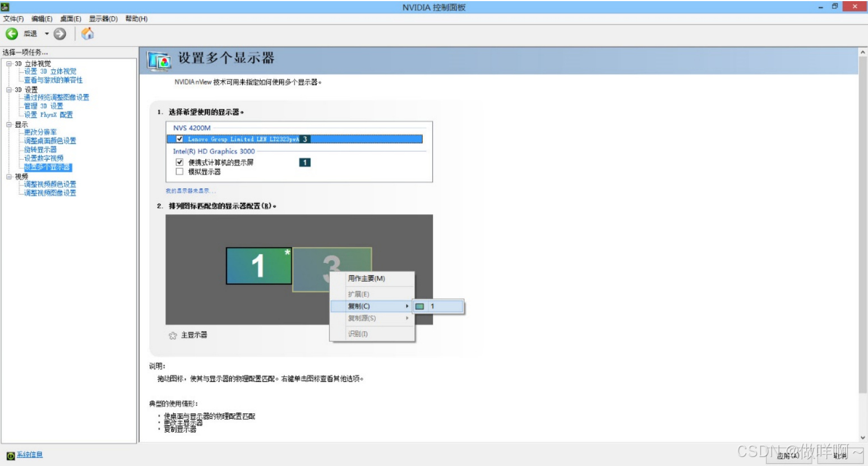This screenshot has height=466, width=868.
Task: Click the Forward arrow icon in toolbar
Action: coord(60,34)
